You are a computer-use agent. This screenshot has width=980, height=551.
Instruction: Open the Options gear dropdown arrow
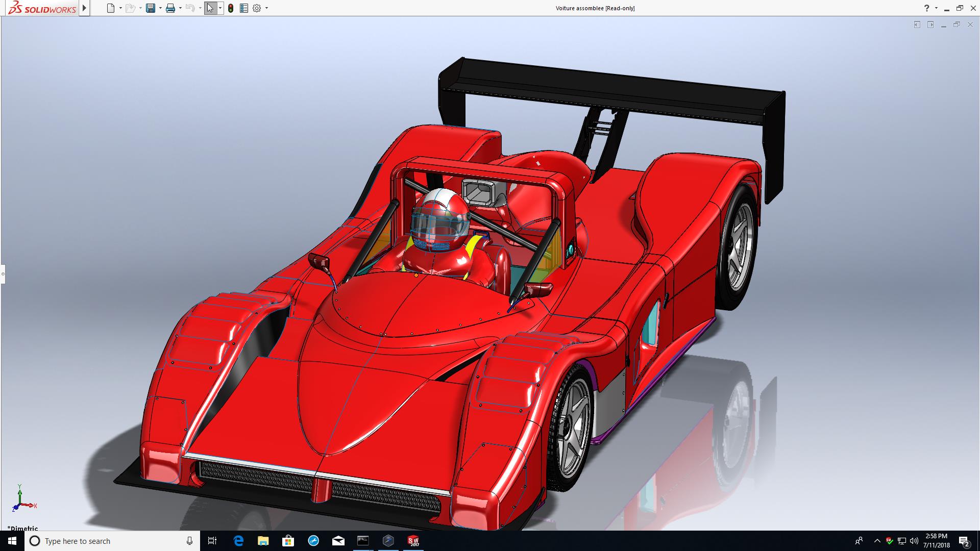[x=266, y=8]
